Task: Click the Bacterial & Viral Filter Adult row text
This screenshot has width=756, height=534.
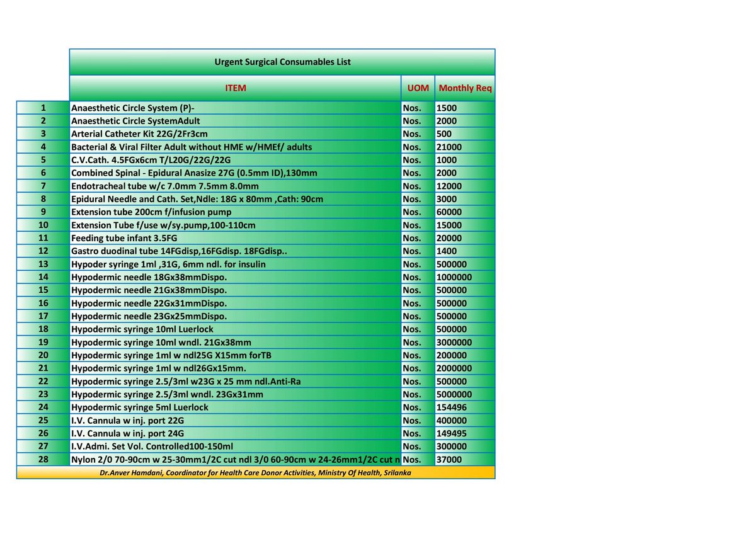Action: 192,147
